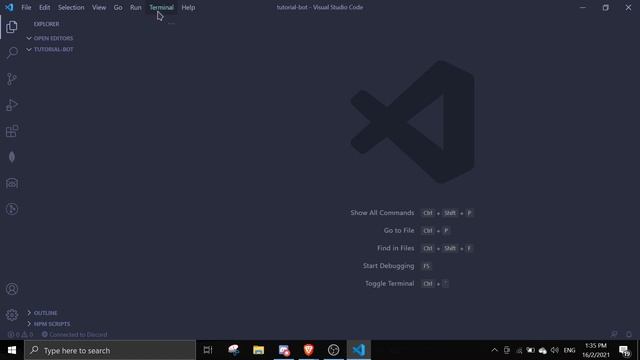640x360 pixels.
Task: Open the Selection menu
Action: pyautogui.click(x=71, y=7)
